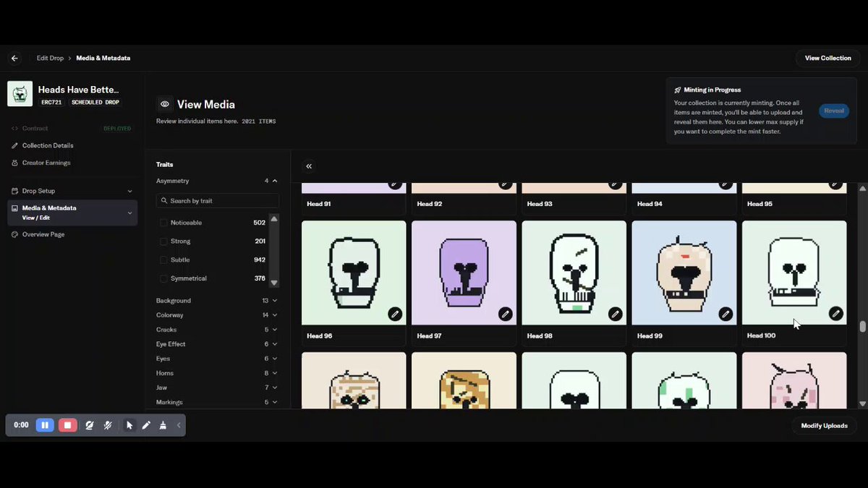This screenshot has height=488, width=868.
Task: Check the Subtle asymmetry checkbox
Action: (163, 260)
